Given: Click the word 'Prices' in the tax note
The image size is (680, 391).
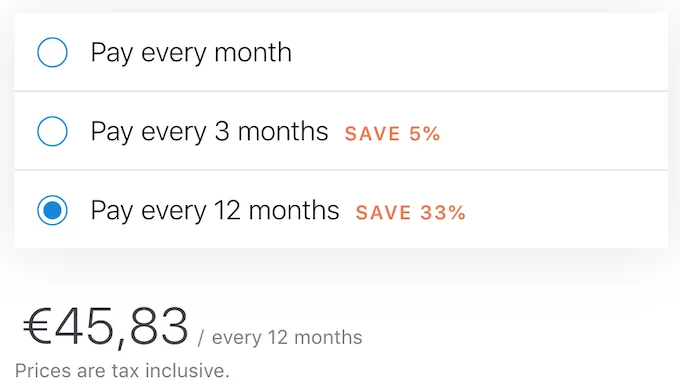Looking at the screenshot, I should [43, 371].
